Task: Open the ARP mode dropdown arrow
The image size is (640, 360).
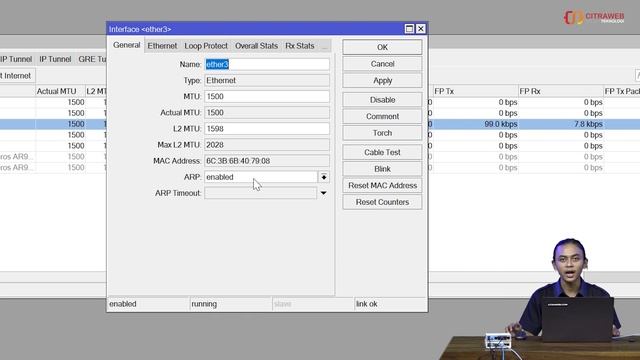Action: coord(324,177)
